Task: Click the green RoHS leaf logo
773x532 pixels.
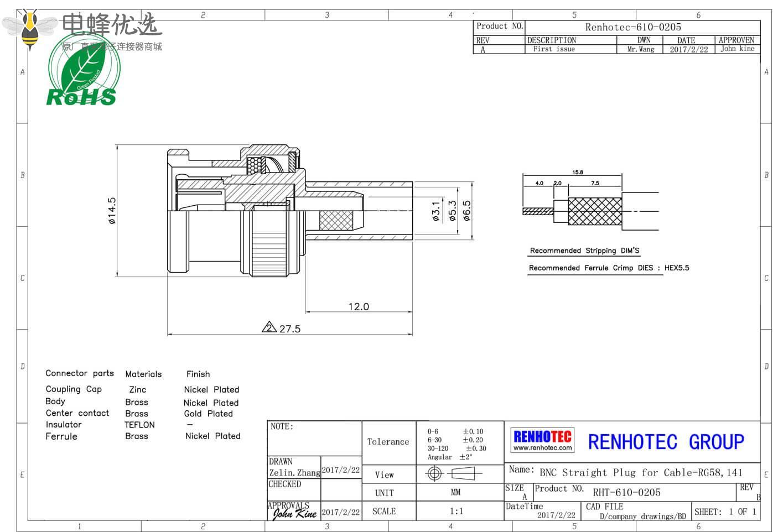Action: [83, 72]
